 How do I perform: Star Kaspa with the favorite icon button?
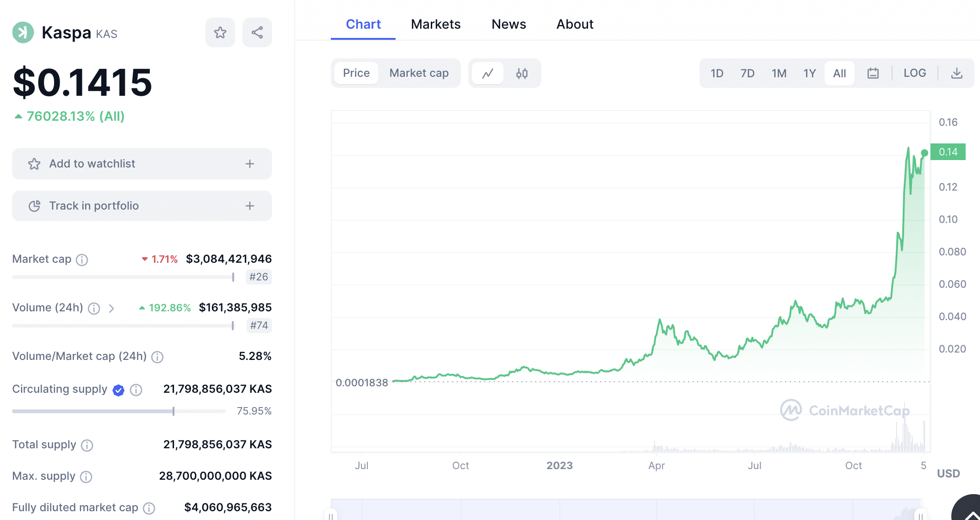pyautogui.click(x=220, y=32)
